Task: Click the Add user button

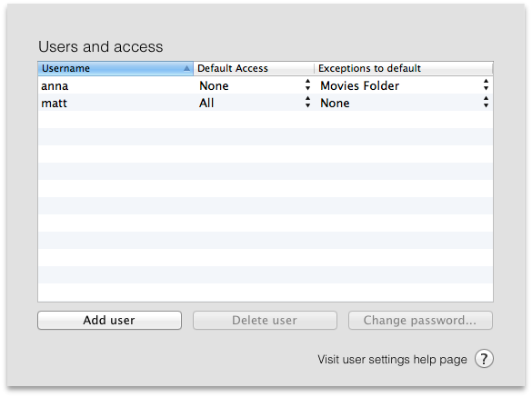Action: (x=110, y=320)
